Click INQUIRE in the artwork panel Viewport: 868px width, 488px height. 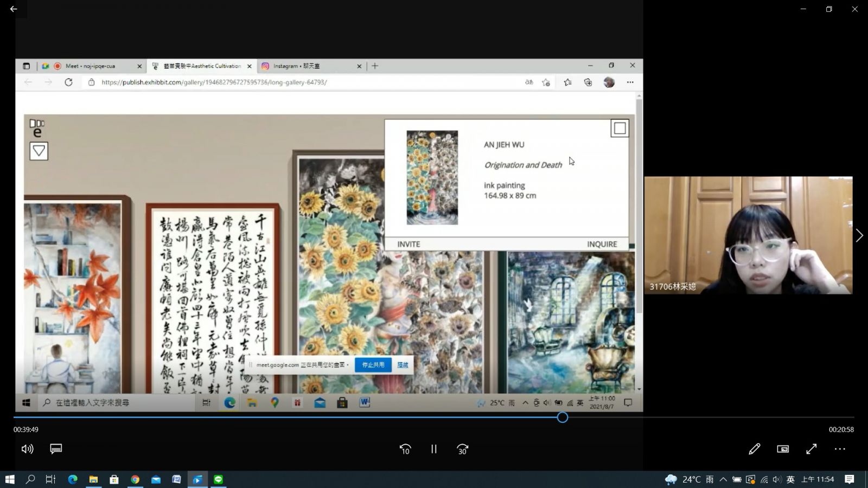pyautogui.click(x=602, y=244)
